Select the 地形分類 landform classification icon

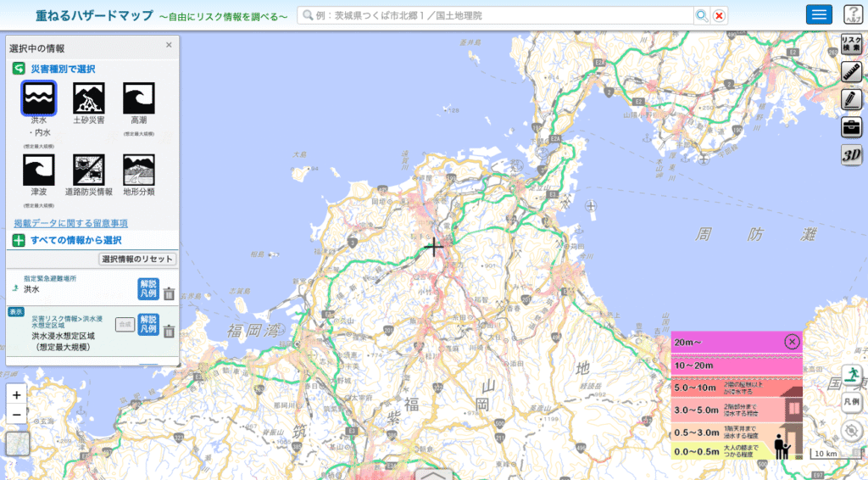point(139,170)
